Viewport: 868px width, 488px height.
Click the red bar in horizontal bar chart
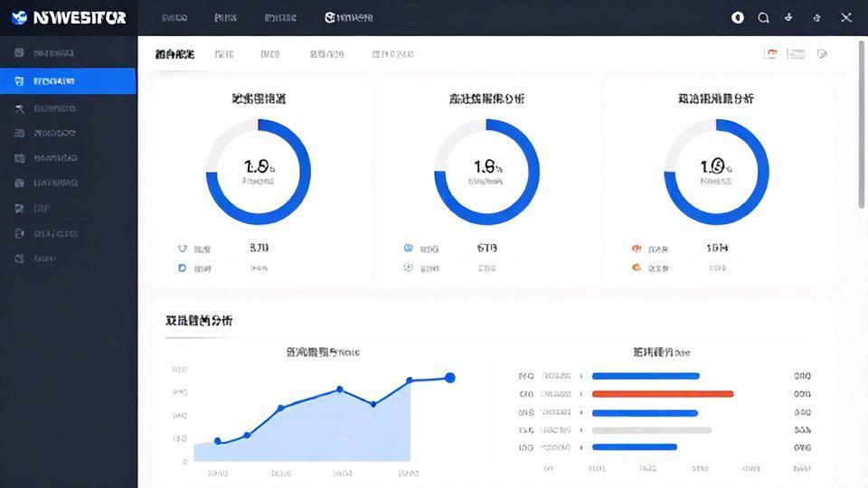pos(662,394)
